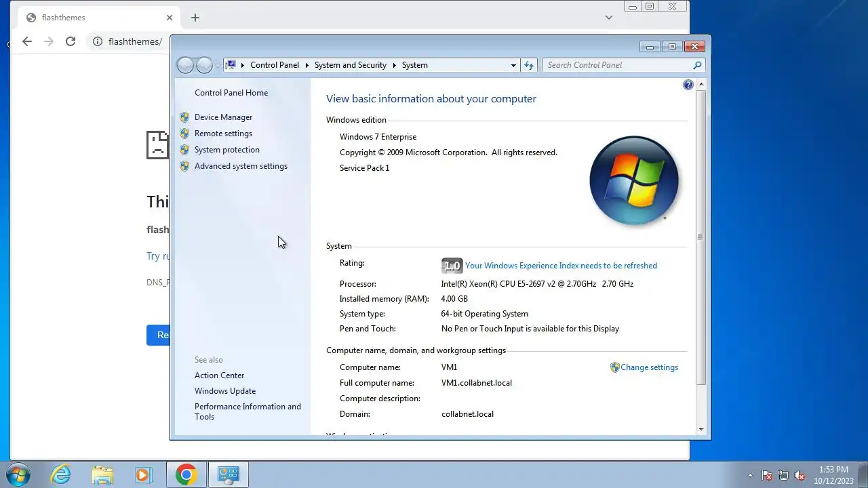This screenshot has width=868, height=488.
Task: Click the System protection shield icon
Action: (x=184, y=150)
